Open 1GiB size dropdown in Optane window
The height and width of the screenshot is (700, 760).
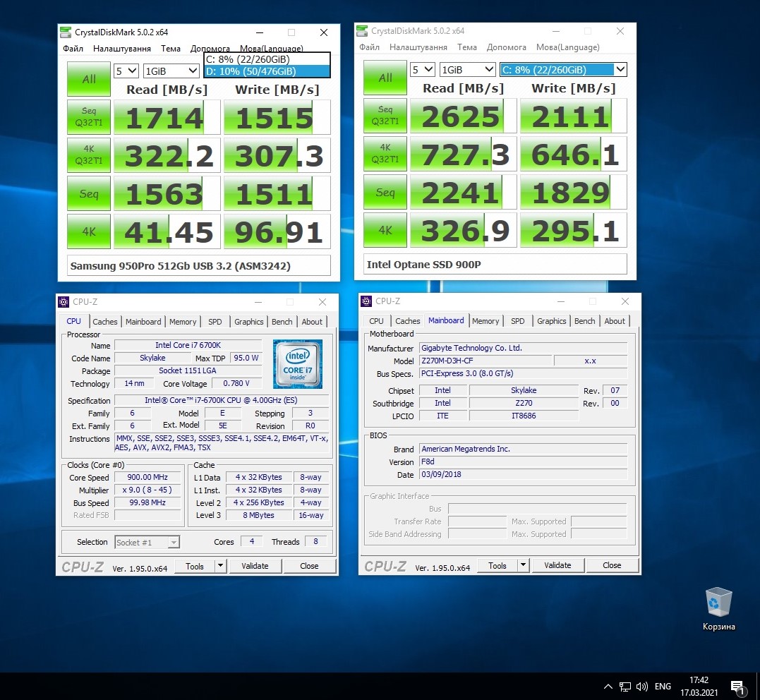coord(468,69)
